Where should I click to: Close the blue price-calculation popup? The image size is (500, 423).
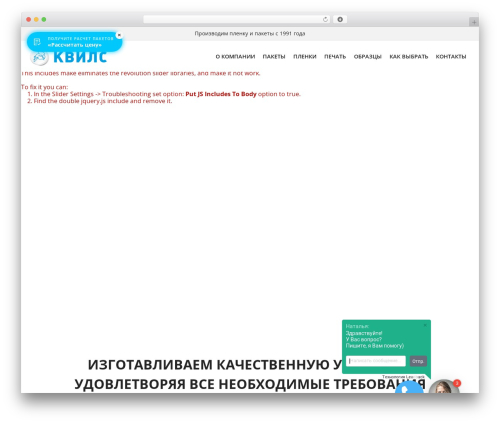tap(119, 35)
